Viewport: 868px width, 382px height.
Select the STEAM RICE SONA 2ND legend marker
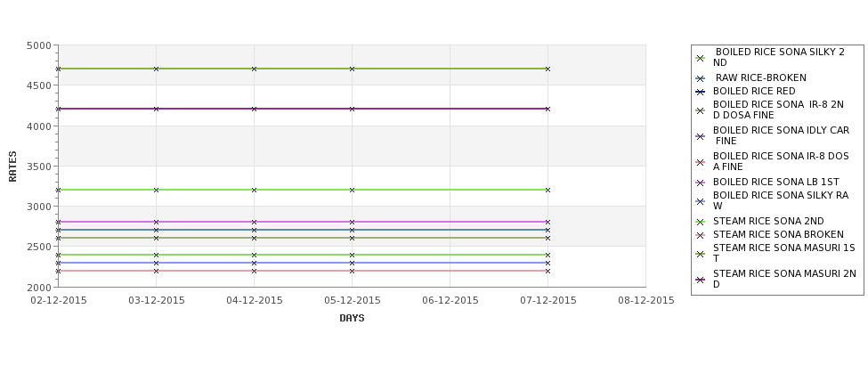click(x=701, y=222)
